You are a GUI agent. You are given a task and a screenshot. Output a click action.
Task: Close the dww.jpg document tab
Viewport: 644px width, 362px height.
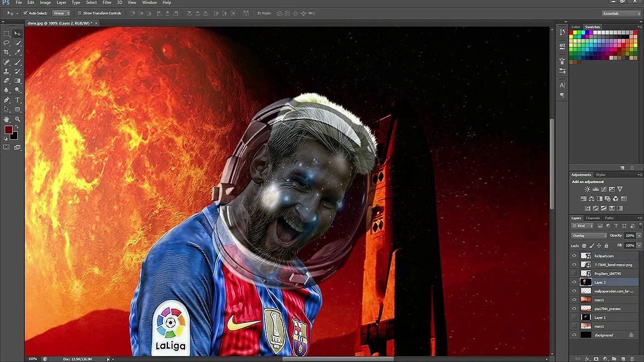click(96, 23)
